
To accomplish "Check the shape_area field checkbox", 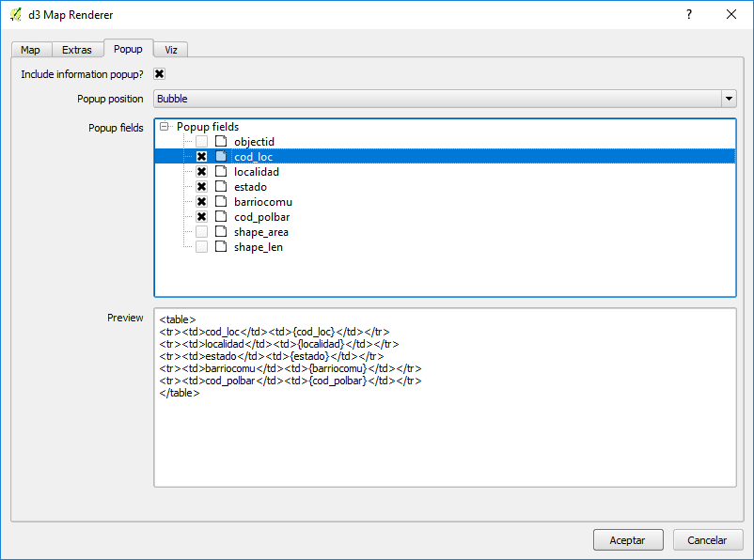I will (201, 232).
